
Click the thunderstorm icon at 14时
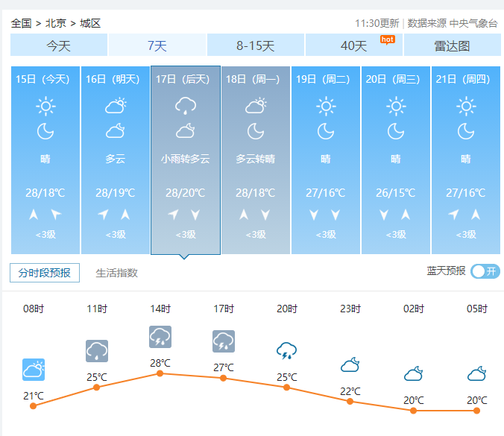click(160, 337)
